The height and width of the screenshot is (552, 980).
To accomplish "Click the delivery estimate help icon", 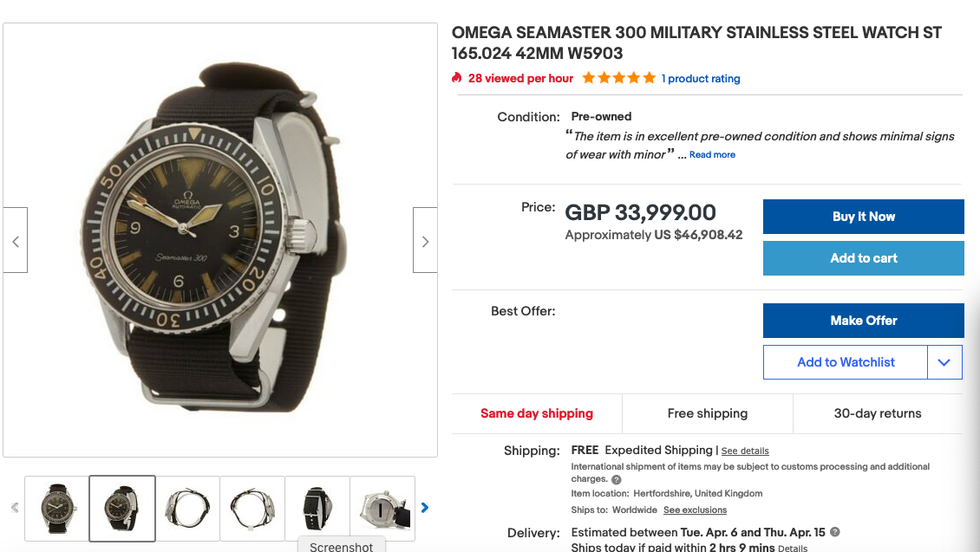I will tap(835, 532).
